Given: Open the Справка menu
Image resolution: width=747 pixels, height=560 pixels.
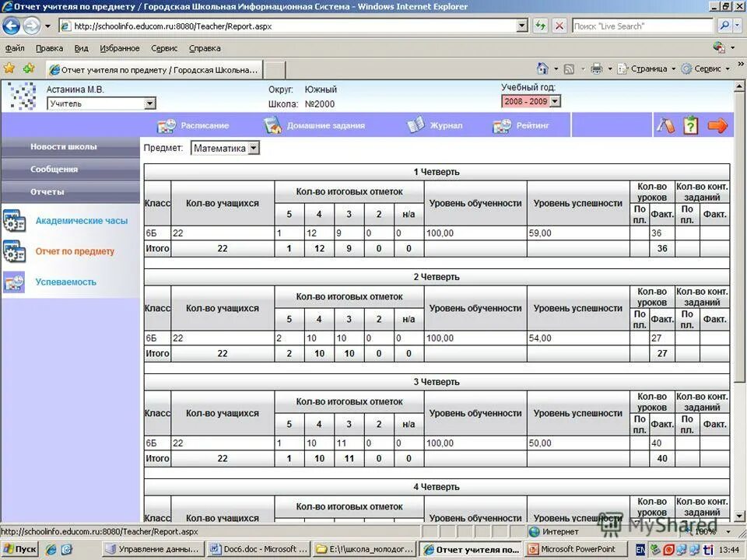Looking at the screenshot, I should (205, 48).
